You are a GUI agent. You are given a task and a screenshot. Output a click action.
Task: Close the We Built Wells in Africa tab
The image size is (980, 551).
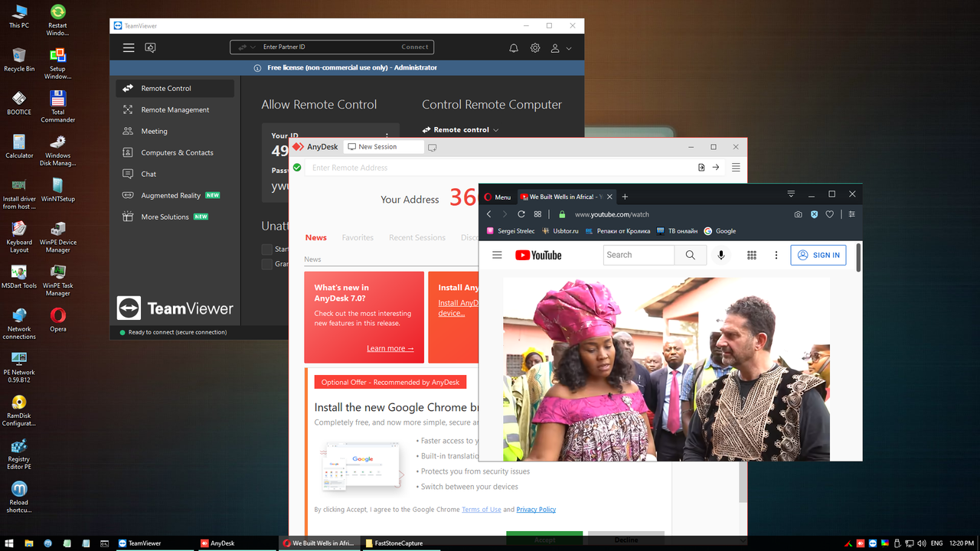click(610, 197)
